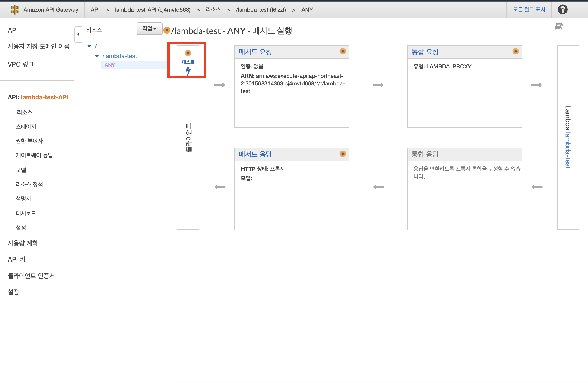Open 모델 in sidebar
The width and height of the screenshot is (588, 383).
coord(21,170)
